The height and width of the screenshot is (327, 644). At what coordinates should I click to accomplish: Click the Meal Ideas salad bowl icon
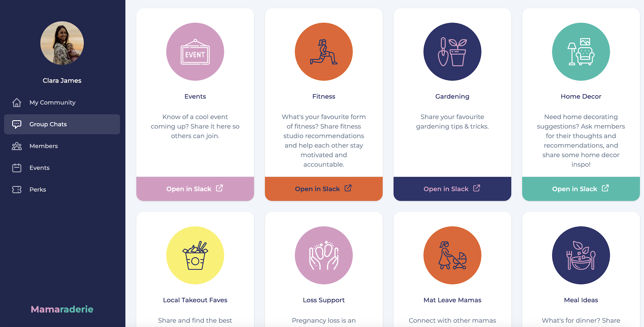581,255
